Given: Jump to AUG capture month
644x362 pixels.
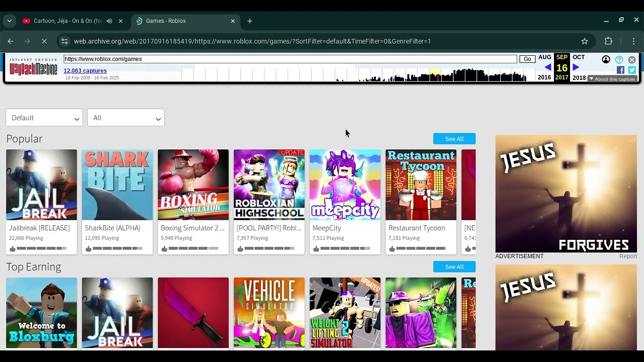Looking at the screenshot, I should click(x=545, y=57).
